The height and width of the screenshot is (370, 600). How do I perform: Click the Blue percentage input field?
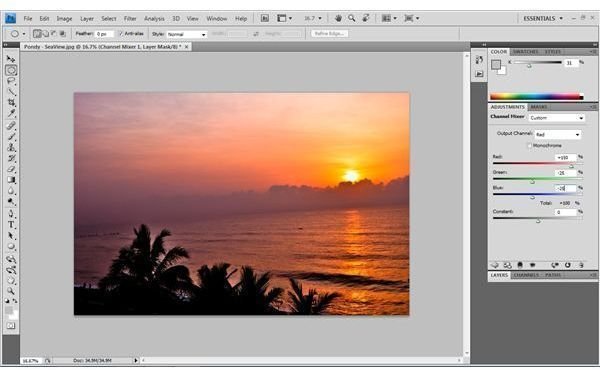click(x=566, y=188)
